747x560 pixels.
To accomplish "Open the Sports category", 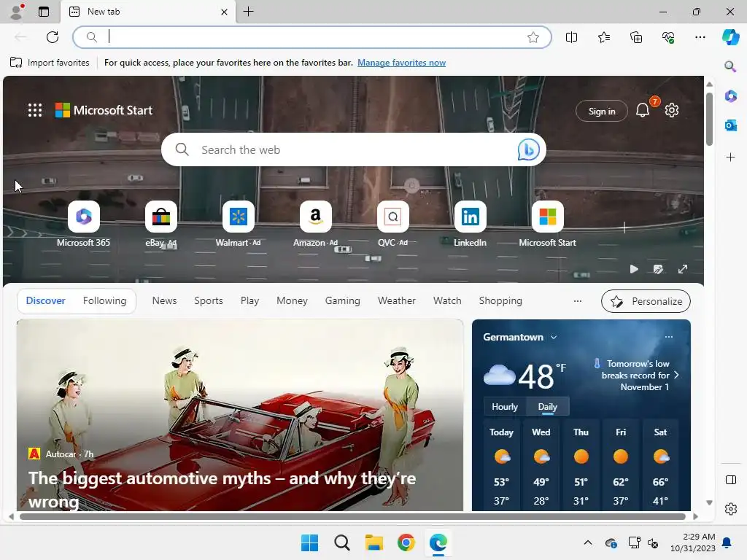I will tap(208, 301).
